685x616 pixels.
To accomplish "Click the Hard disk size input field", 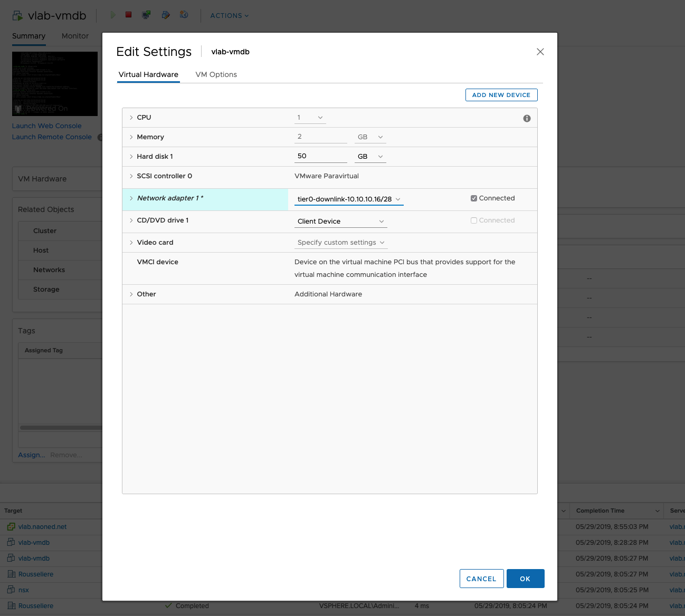I will [320, 156].
